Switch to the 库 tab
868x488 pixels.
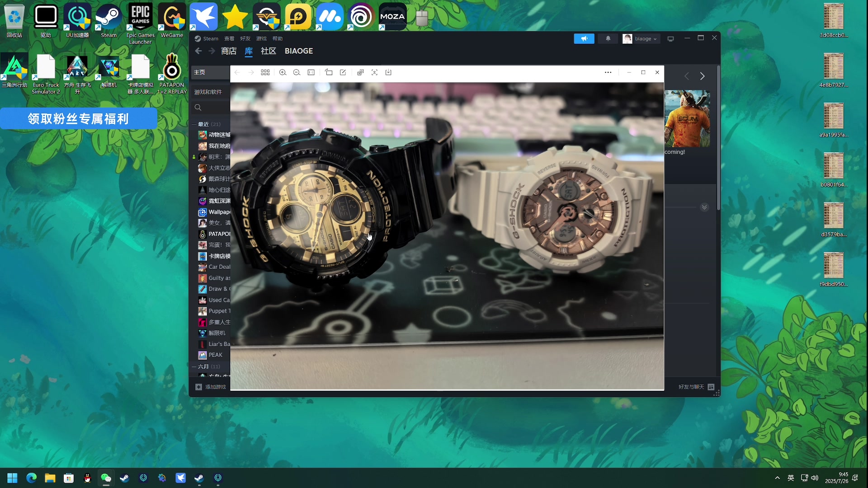pos(249,51)
